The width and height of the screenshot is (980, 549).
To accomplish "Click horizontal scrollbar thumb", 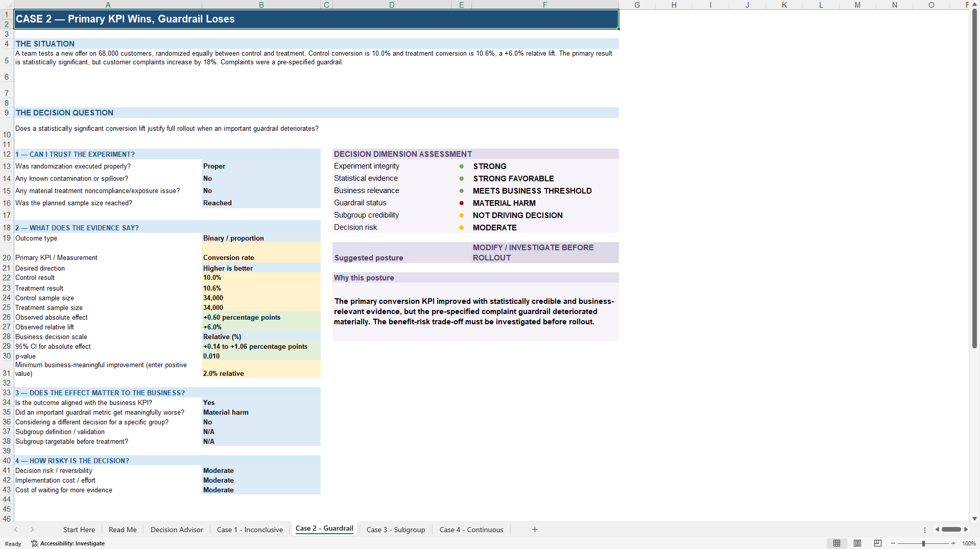I will [x=951, y=530].
